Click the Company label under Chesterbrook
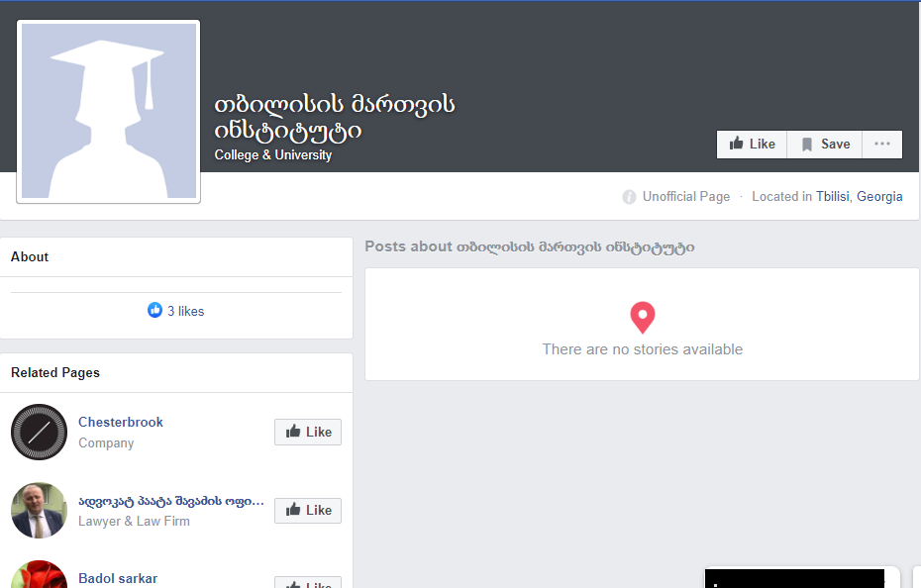Image resolution: width=921 pixels, height=588 pixels. tap(106, 443)
